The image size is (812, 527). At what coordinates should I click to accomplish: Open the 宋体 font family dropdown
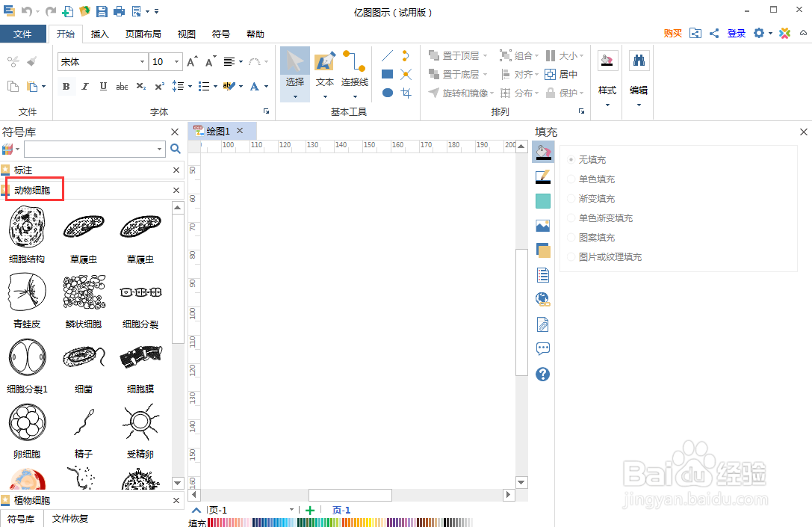[x=144, y=61]
